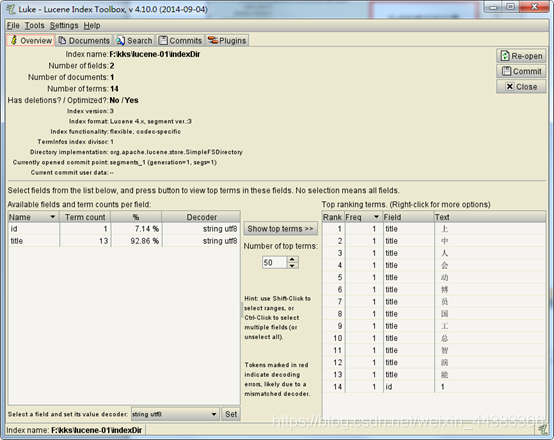Click Show top terms button
The height and width of the screenshot is (440, 554).
click(281, 229)
